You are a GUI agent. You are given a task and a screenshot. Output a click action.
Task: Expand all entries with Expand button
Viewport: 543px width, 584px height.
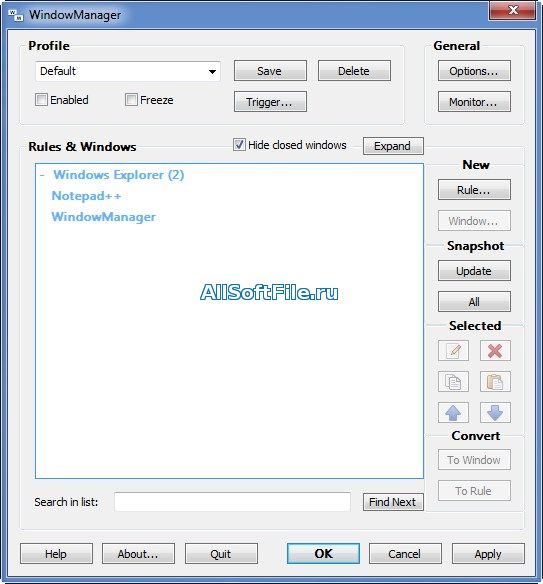393,146
